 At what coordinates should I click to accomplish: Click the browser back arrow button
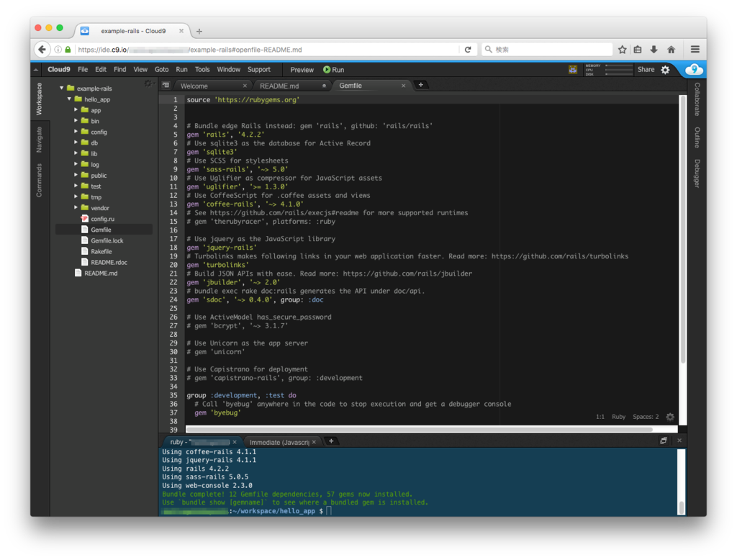click(x=42, y=50)
